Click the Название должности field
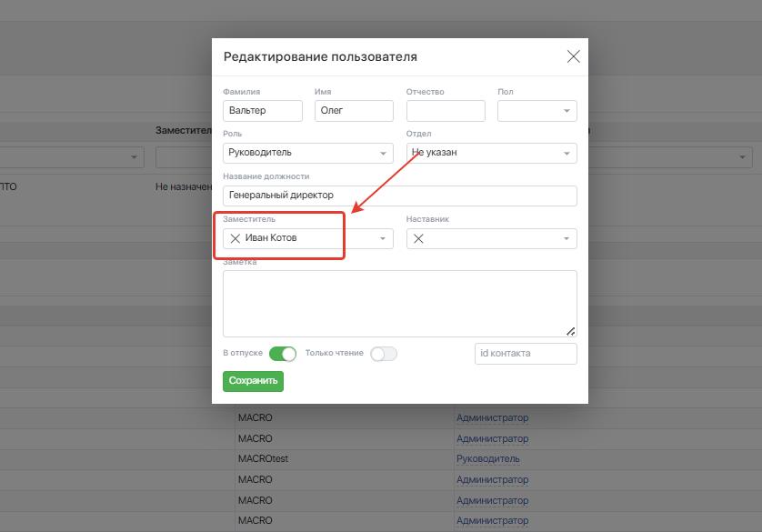The width and height of the screenshot is (762, 532). click(399, 196)
